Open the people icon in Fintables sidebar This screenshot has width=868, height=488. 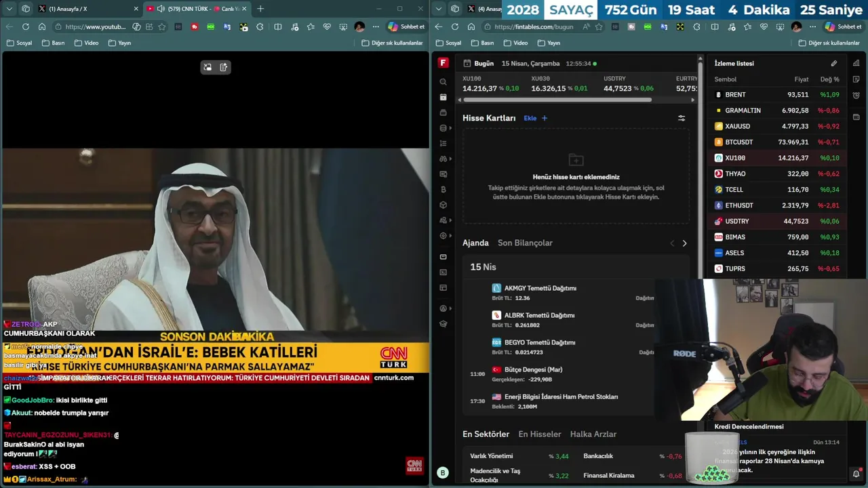(x=443, y=220)
